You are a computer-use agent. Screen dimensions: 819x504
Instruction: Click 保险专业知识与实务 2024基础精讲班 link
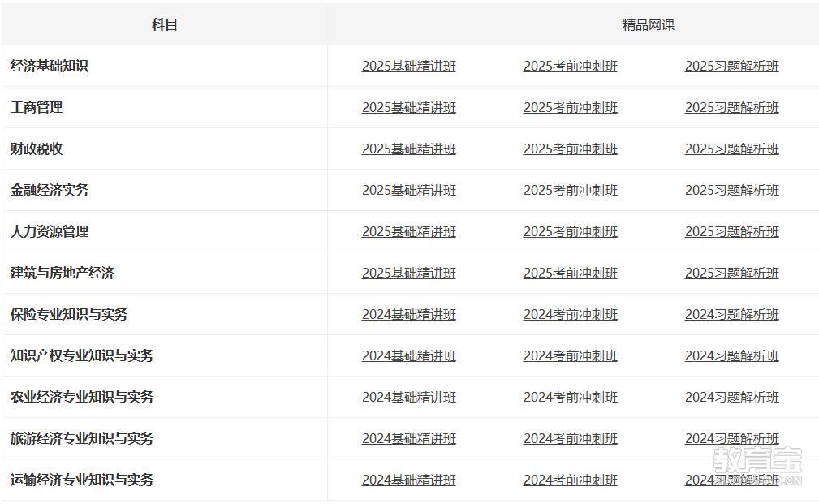408,315
